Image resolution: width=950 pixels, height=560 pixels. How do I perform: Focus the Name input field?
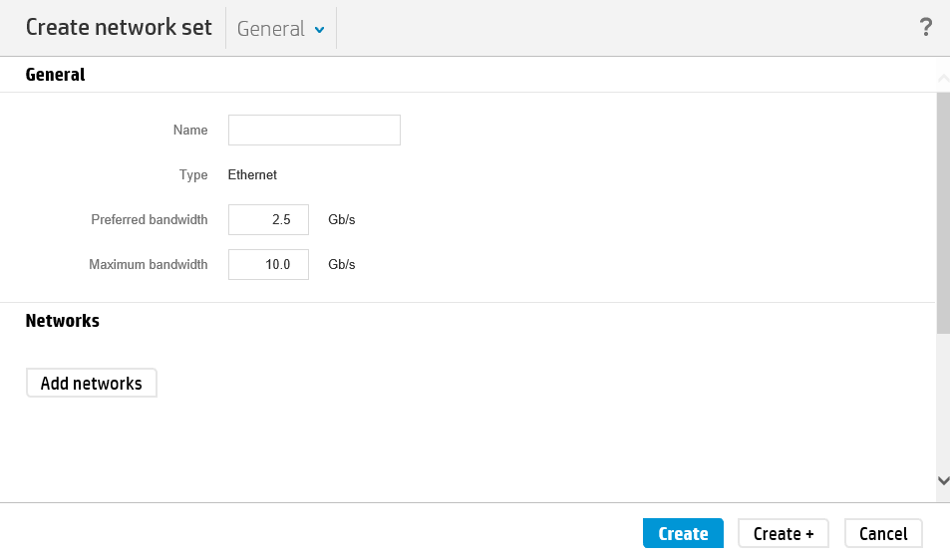tap(314, 131)
